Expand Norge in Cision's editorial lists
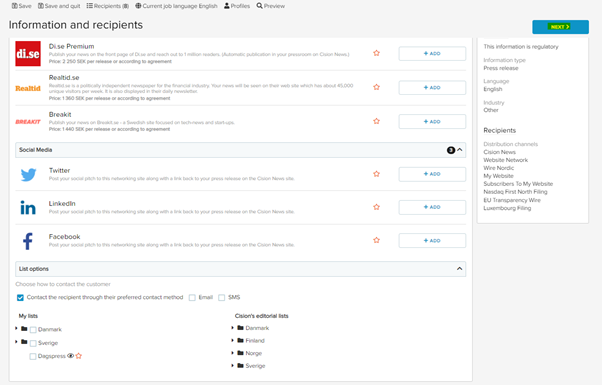This screenshot has width=602, height=385. point(233,353)
